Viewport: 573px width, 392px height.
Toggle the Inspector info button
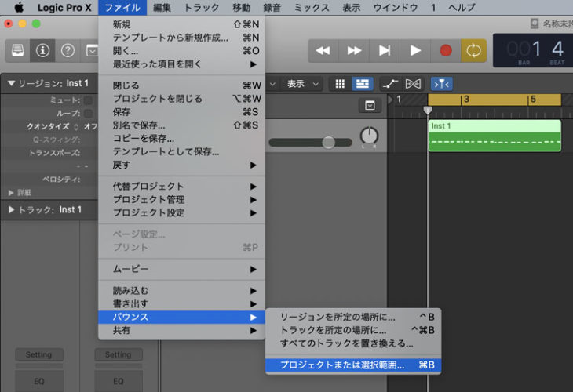[42, 50]
